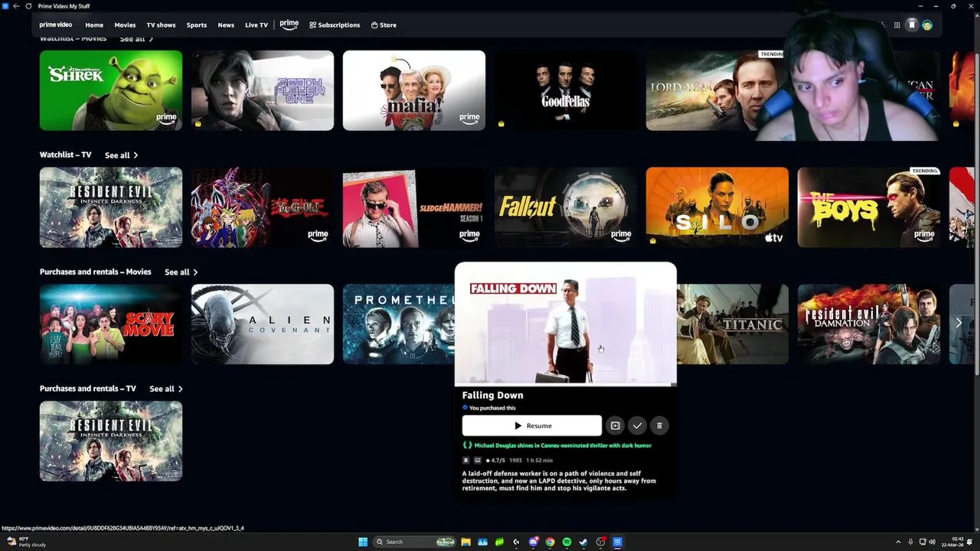This screenshot has height=551, width=980.
Task: Open the volume control in system tray
Action: coord(932,542)
